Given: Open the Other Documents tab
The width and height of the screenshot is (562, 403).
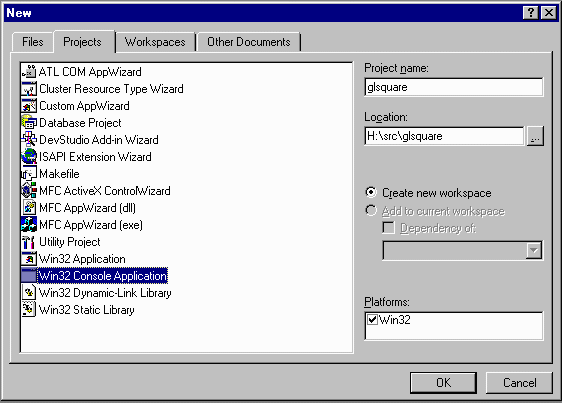Looking at the screenshot, I should [x=249, y=42].
